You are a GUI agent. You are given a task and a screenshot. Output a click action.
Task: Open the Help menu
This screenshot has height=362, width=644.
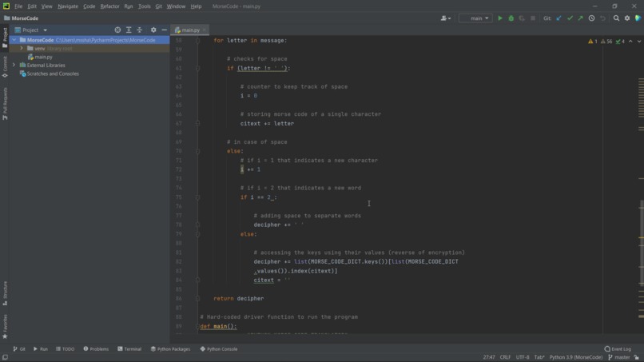coord(196,6)
